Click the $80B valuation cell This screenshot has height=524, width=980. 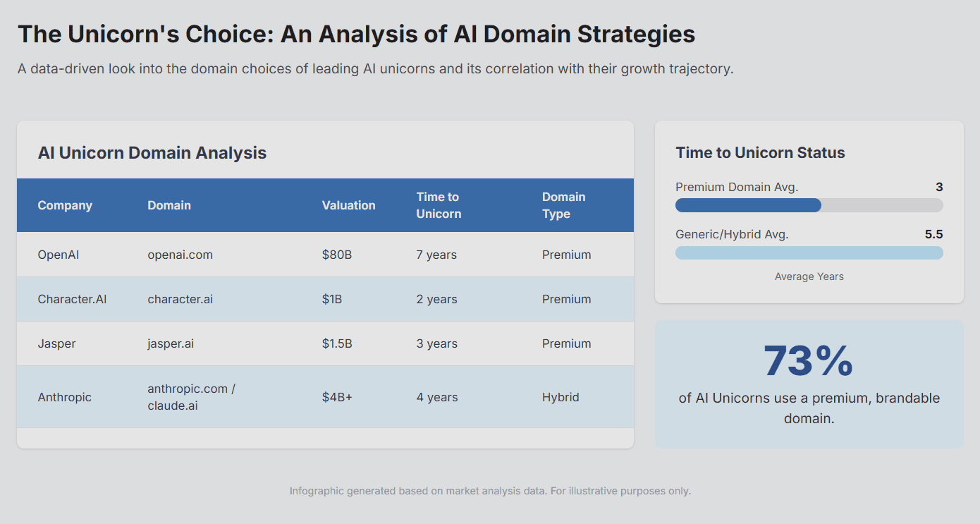(337, 255)
